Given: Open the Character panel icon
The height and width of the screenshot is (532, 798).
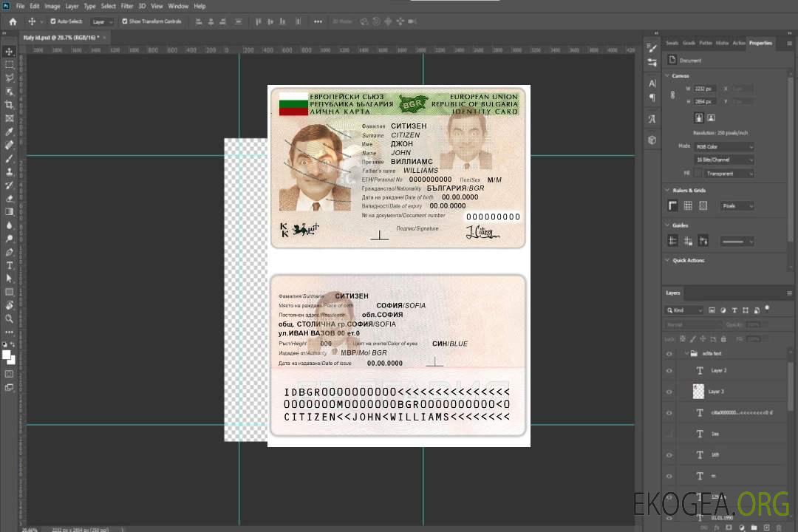Looking at the screenshot, I should point(652,83).
